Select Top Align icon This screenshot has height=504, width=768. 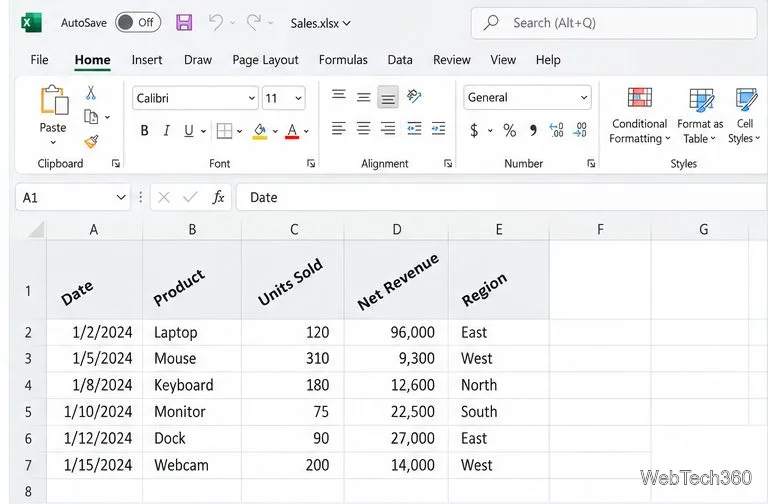click(x=338, y=95)
